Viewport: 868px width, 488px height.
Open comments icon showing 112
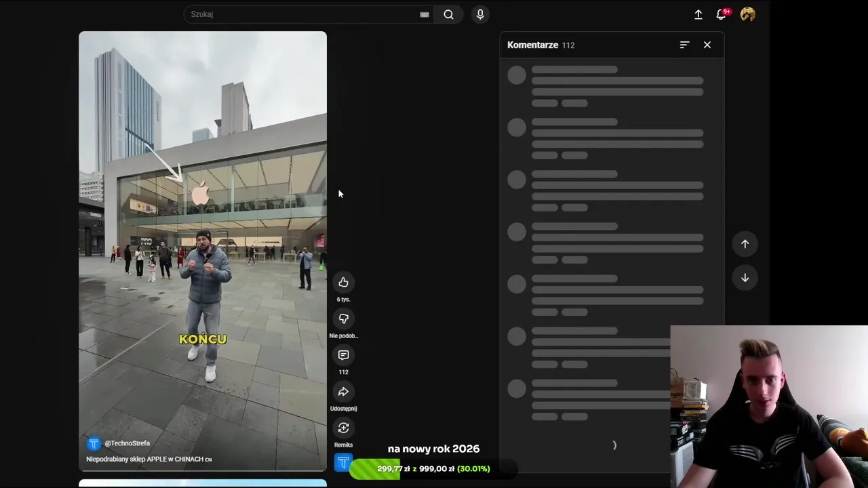[x=343, y=355]
